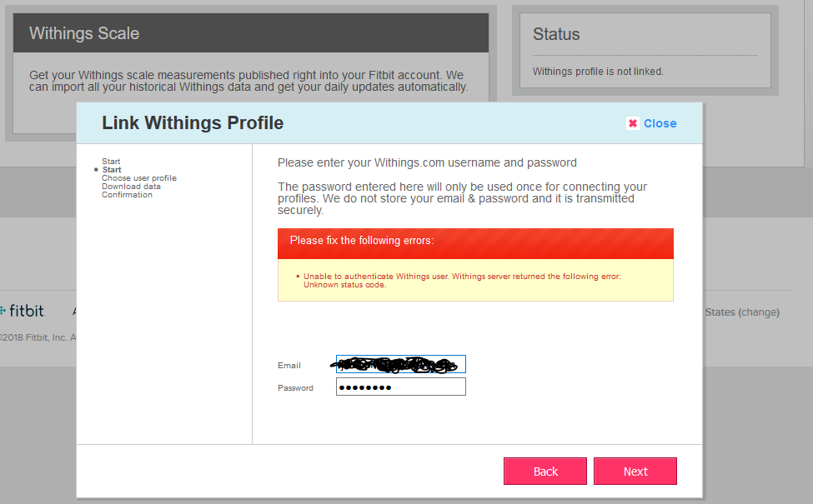813x504 pixels.
Task: Click the Link Withings Profile dialog title
Action: pyautogui.click(x=193, y=123)
